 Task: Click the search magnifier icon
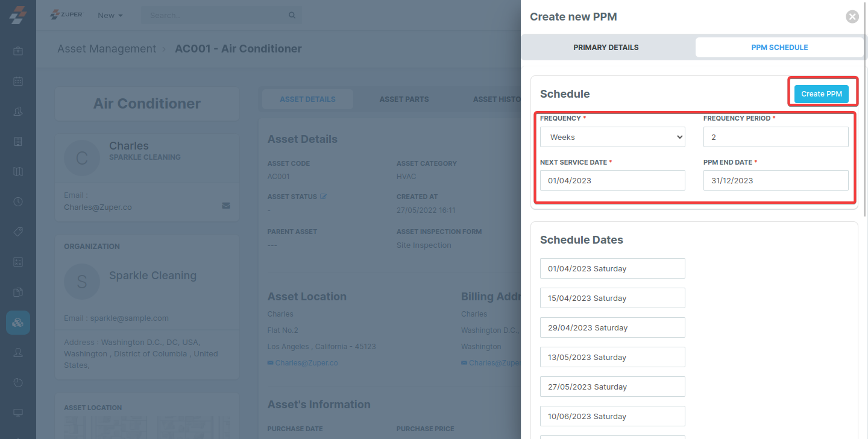pyautogui.click(x=292, y=15)
